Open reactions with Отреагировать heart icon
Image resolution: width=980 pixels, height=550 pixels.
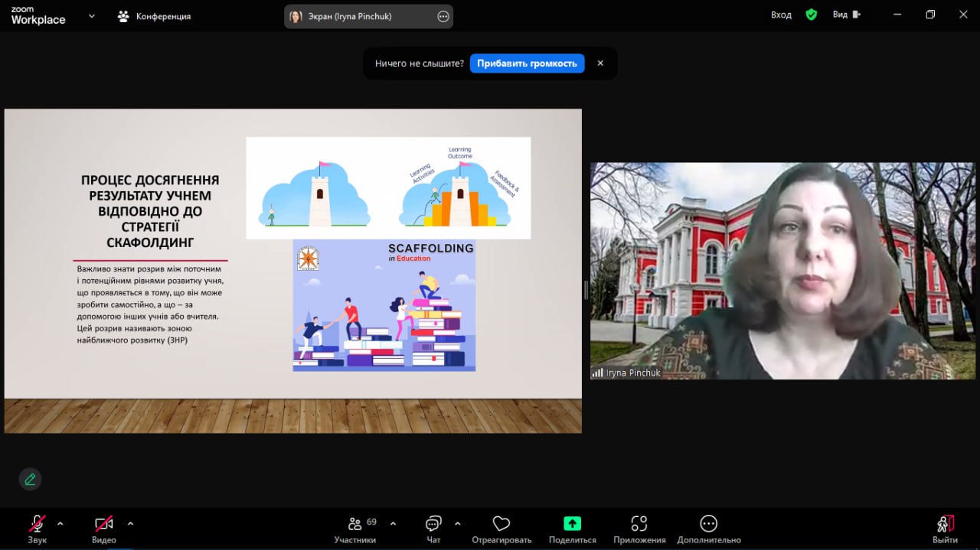[501, 523]
